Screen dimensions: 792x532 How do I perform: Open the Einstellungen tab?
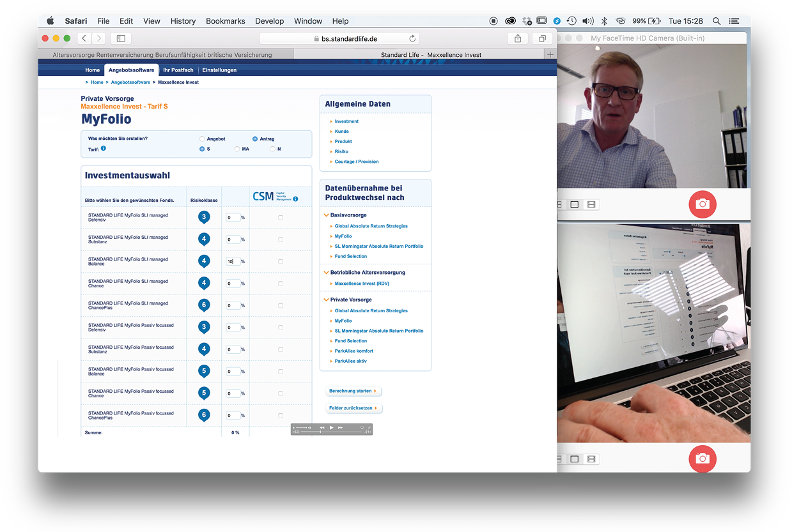(219, 70)
